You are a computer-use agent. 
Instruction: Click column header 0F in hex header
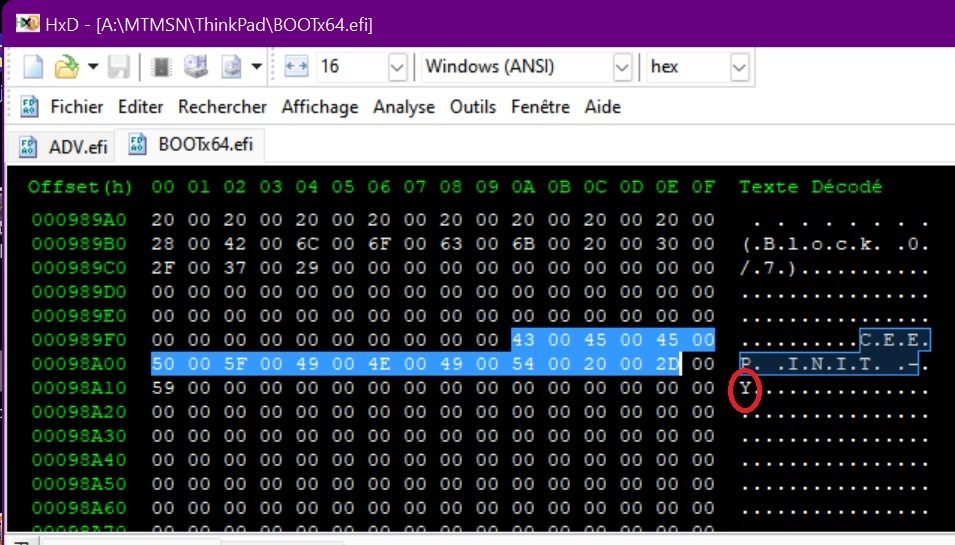(703, 187)
